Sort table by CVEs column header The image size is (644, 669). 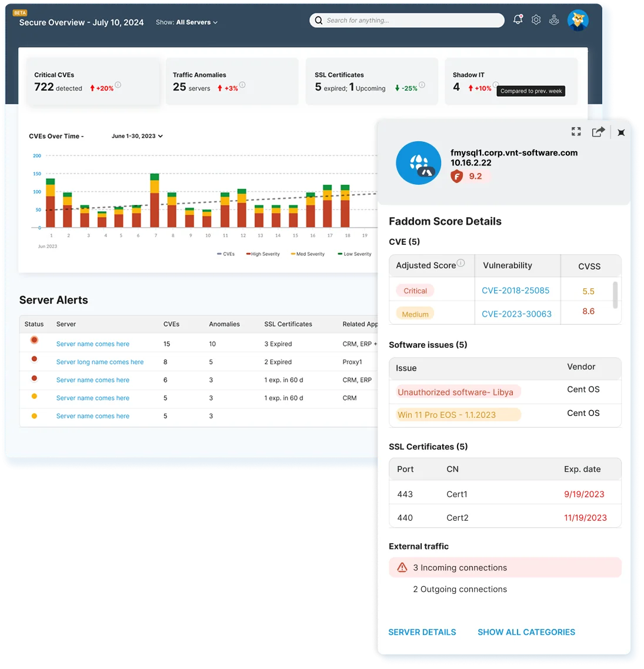[171, 324]
